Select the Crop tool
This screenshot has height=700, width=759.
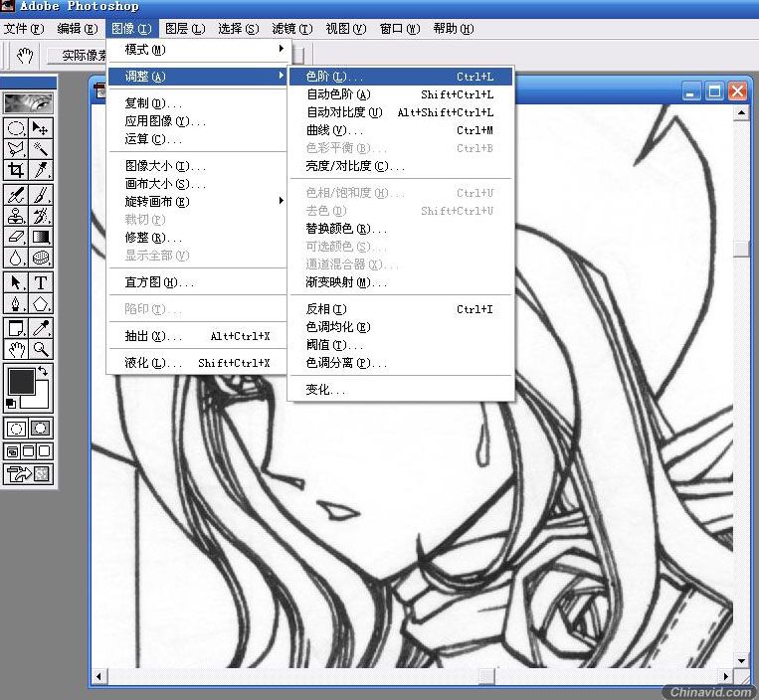click(x=16, y=170)
